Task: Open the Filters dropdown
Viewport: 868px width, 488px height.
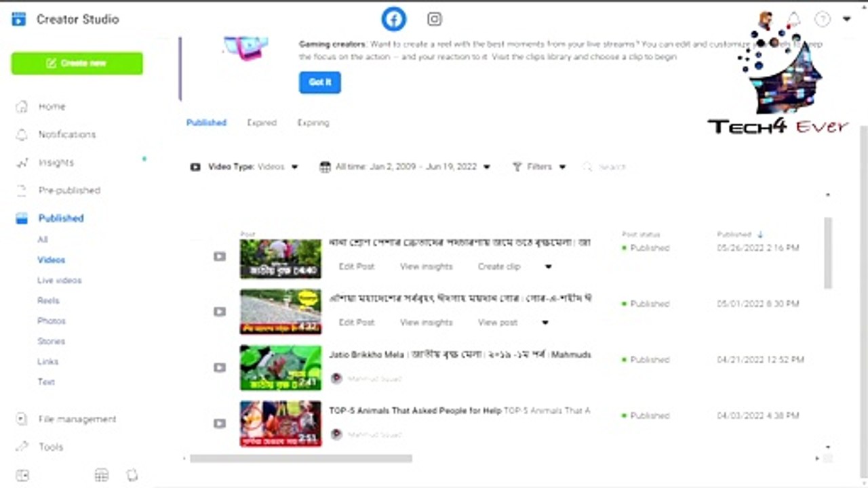Action: [539, 167]
